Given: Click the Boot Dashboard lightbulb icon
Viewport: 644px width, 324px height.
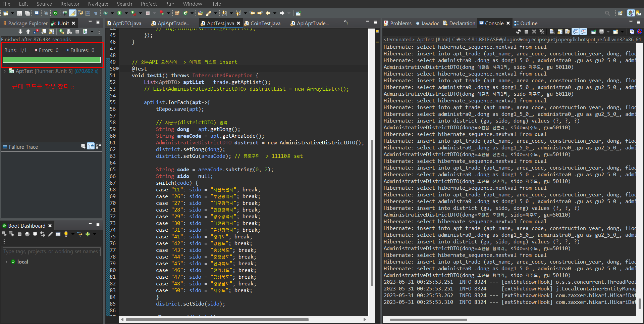Looking at the screenshot, I should coord(66,234).
